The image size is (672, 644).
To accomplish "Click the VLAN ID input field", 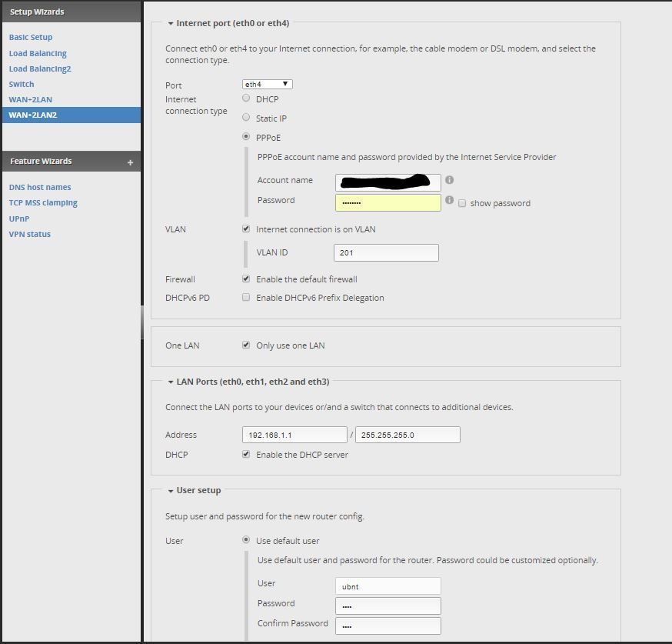I will [386, 252].
